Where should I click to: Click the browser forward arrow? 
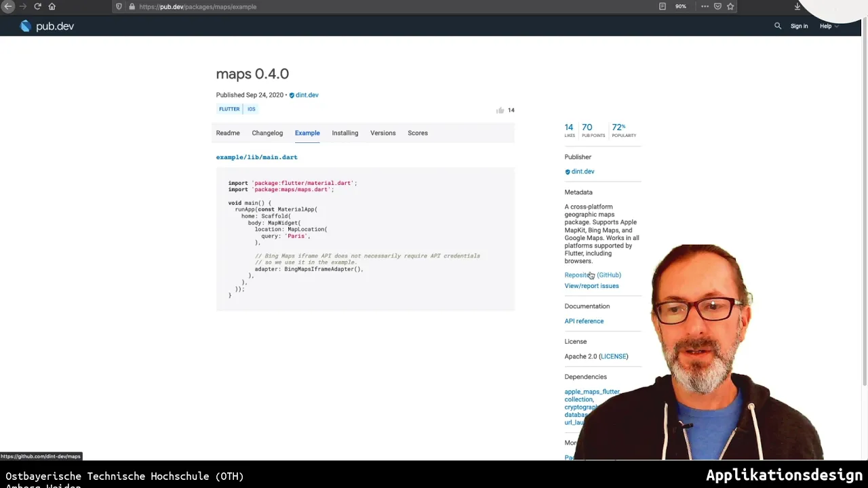pos(23,6)
